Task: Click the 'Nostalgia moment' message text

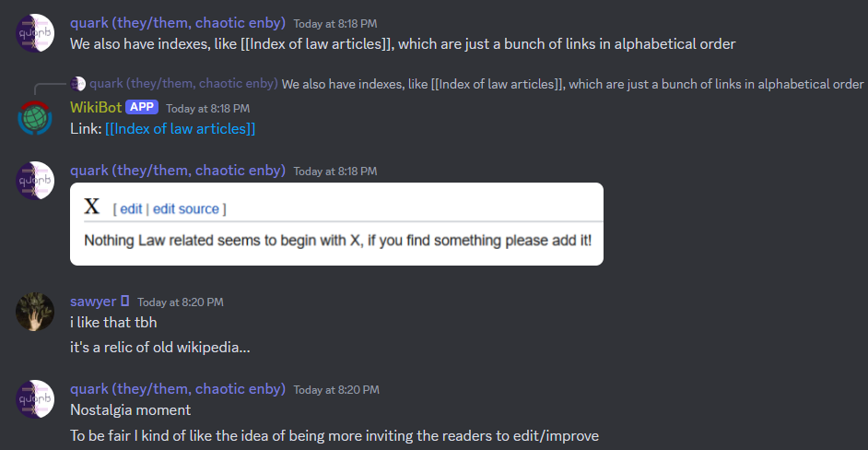Action: 131,410
